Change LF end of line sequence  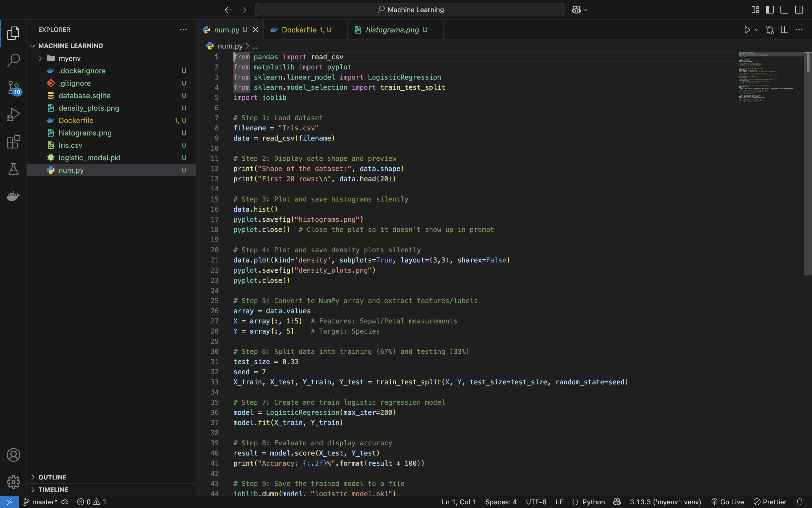[559, 502]
